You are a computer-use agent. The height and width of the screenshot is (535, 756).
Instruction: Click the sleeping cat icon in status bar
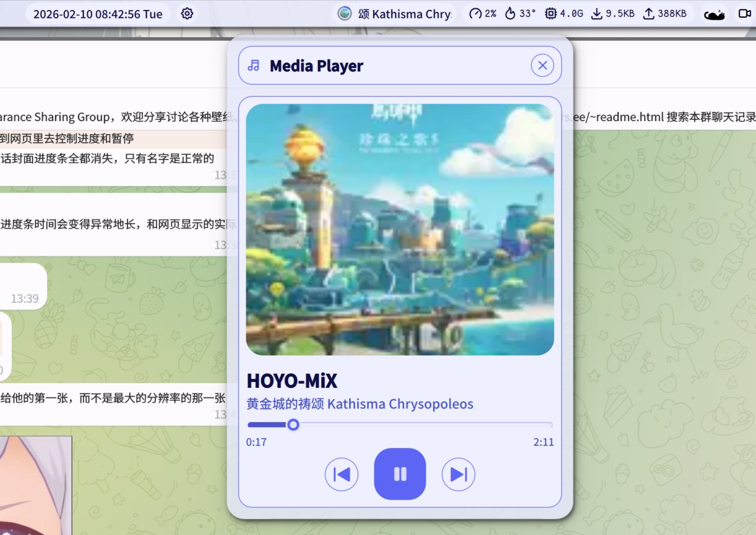[x=713, y=13]
